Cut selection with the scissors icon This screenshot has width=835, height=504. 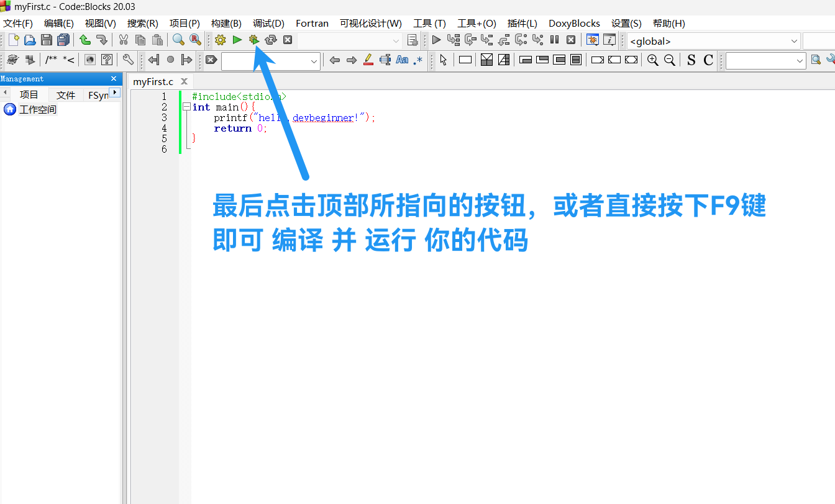[x=124, y=40]
